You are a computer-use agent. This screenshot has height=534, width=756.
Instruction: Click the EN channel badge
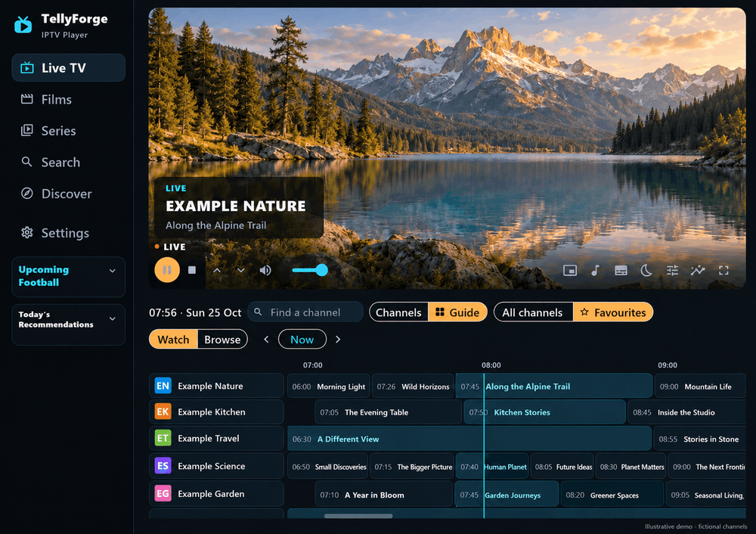coord(163,386)
